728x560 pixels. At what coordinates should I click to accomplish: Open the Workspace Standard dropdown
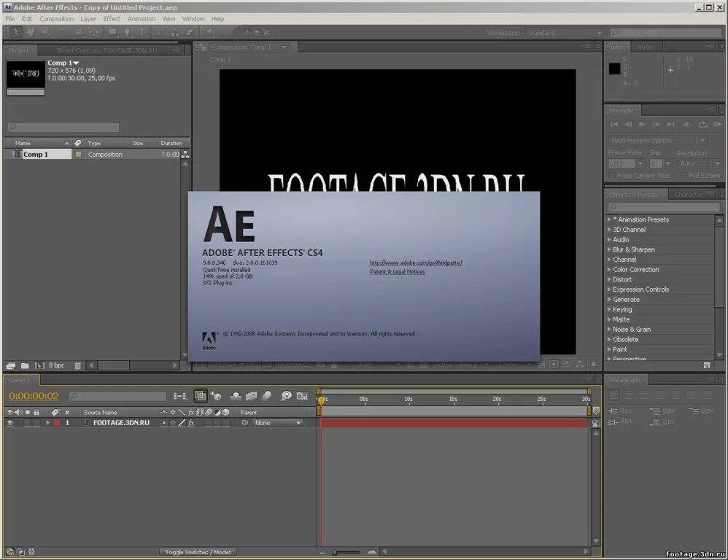564,33
